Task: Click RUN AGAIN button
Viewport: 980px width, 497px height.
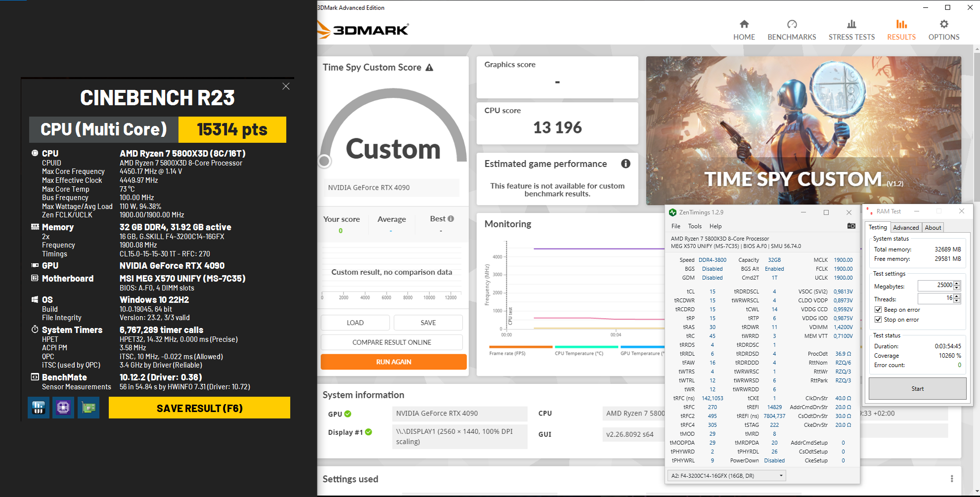Action: coord(394,362)
